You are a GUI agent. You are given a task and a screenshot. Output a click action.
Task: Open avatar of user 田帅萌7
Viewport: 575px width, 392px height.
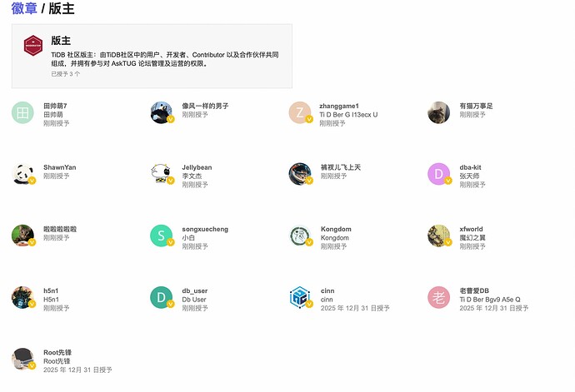22,112
